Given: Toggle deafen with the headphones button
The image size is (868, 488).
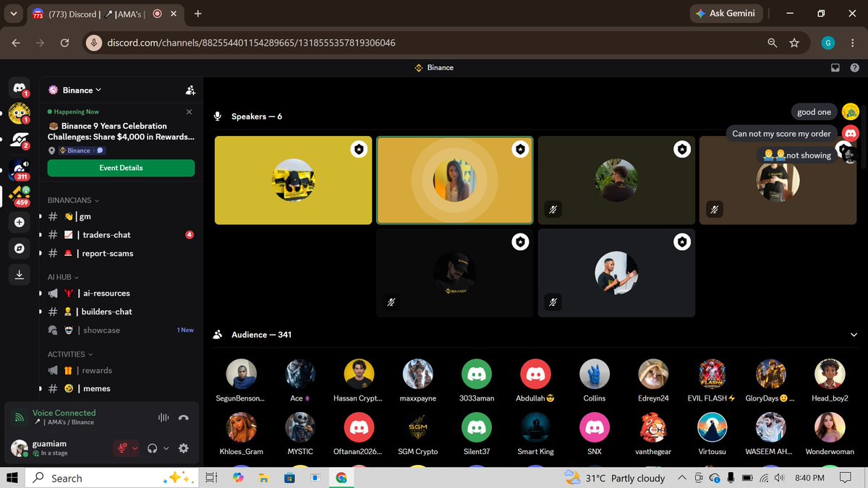Looking at the screenshot, I should point(152,448).
